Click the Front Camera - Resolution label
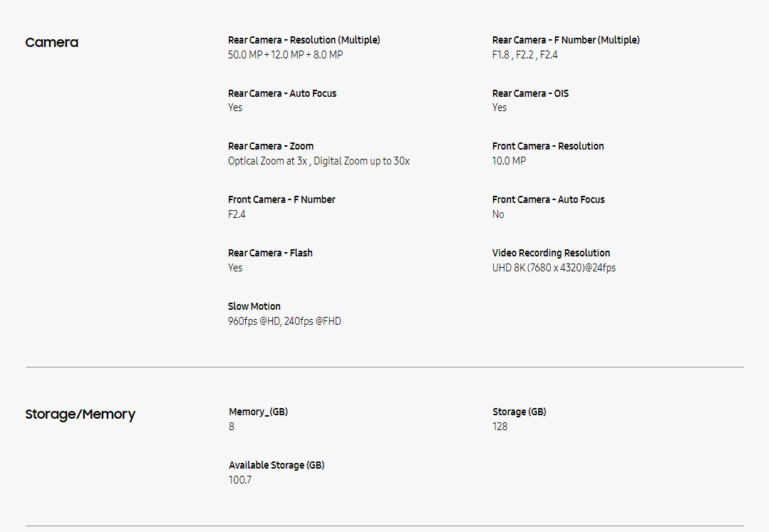769x532 pixels. (548, 146)
